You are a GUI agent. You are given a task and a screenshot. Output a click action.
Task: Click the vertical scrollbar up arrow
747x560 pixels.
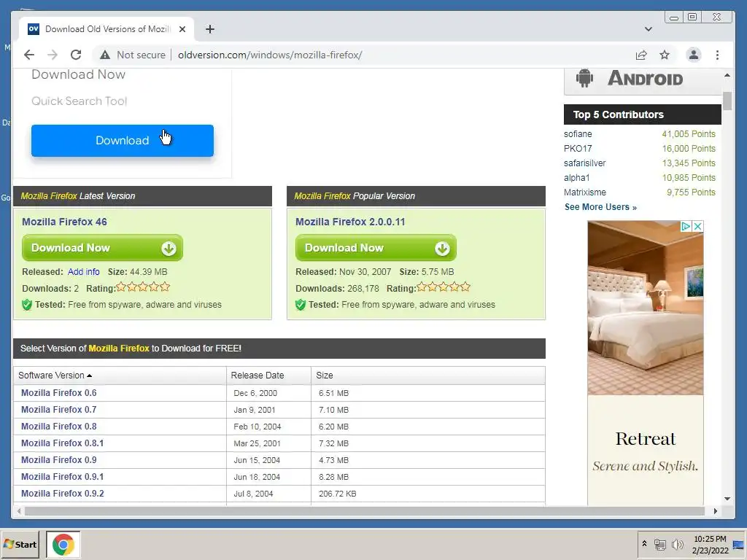(x=727, y=75)
